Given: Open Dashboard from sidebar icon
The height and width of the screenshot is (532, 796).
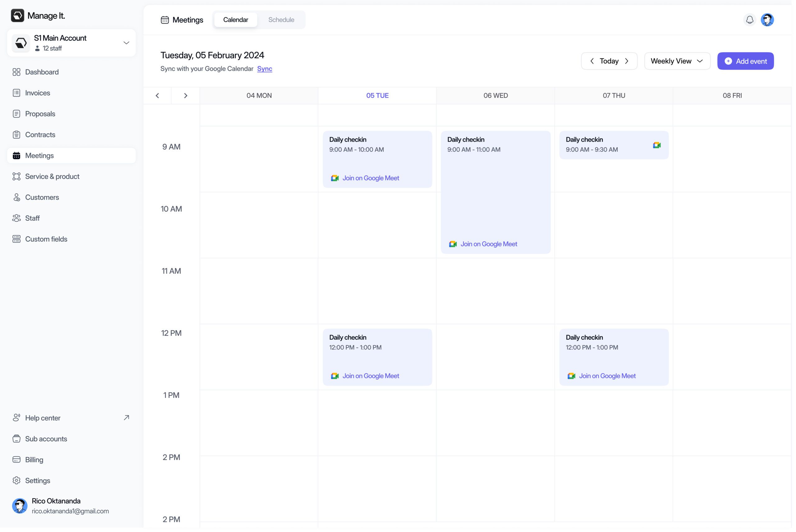Looking at the screenshot, I should point(16,72).
